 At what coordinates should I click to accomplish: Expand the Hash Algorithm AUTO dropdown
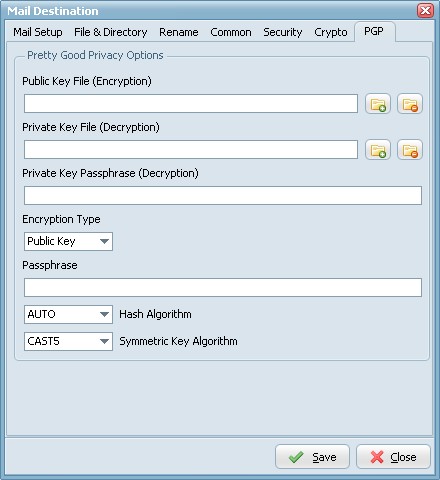pyautogui.click(x=68, y=314)
